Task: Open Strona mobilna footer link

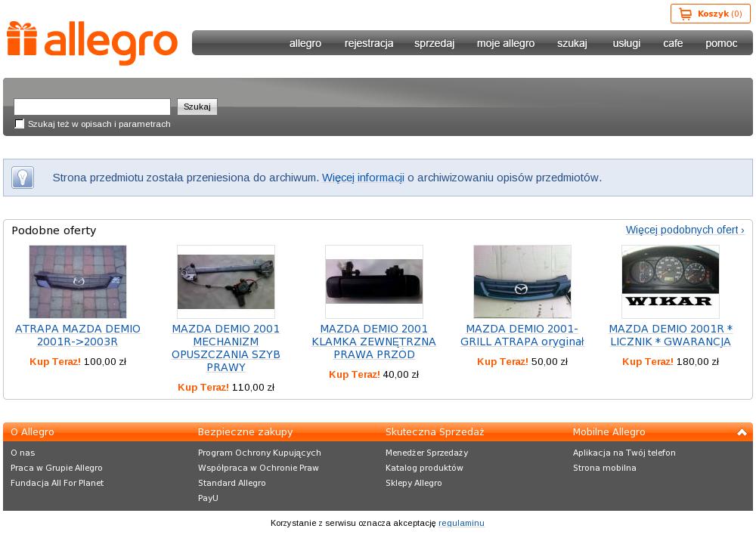Action: pyautogui.click(x=604, y=468)
